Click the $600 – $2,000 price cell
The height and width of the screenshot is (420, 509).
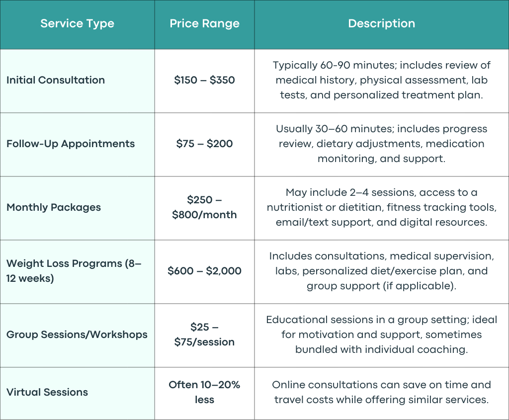tap(204, 271)
